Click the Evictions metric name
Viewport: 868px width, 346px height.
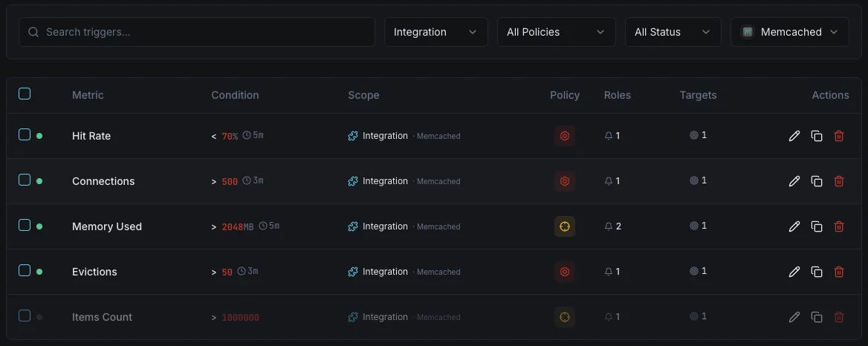pyautogui.click(x=94, y=272)
